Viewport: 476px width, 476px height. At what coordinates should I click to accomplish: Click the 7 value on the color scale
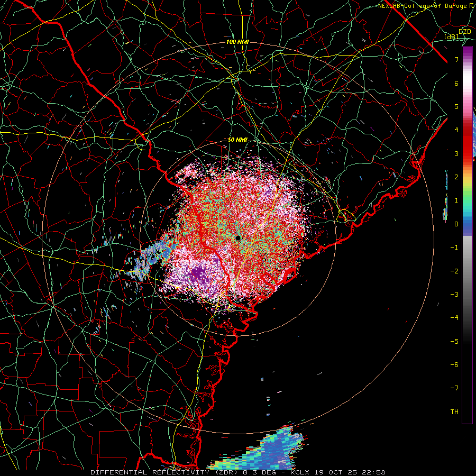click(x=456, y=59)
